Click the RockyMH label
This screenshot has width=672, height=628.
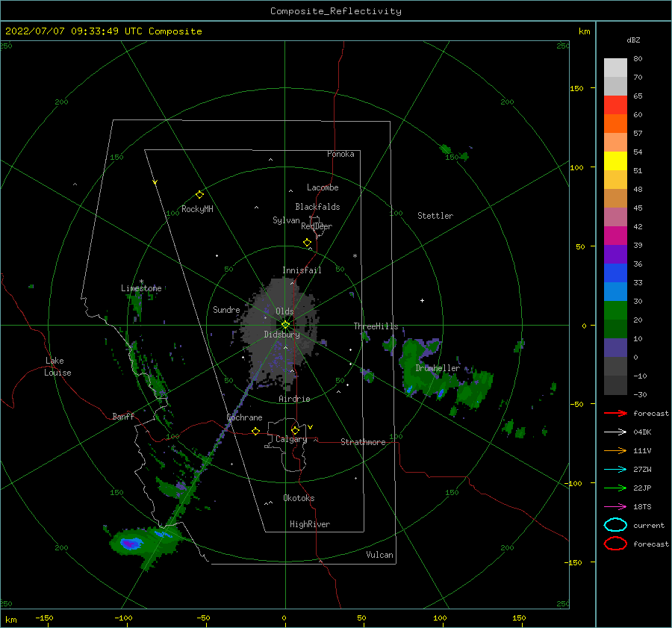coord(197,209)
